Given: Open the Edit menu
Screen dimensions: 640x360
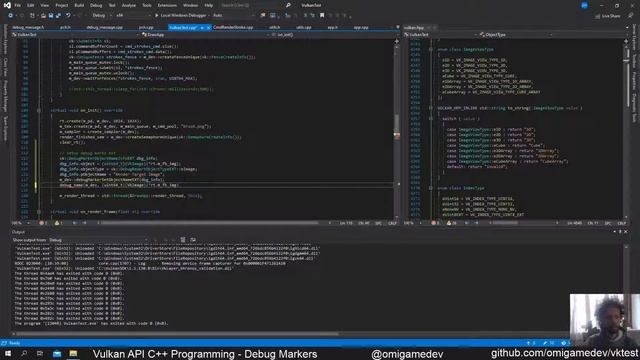Looking at the screenshot, I should tap(31, 5).
